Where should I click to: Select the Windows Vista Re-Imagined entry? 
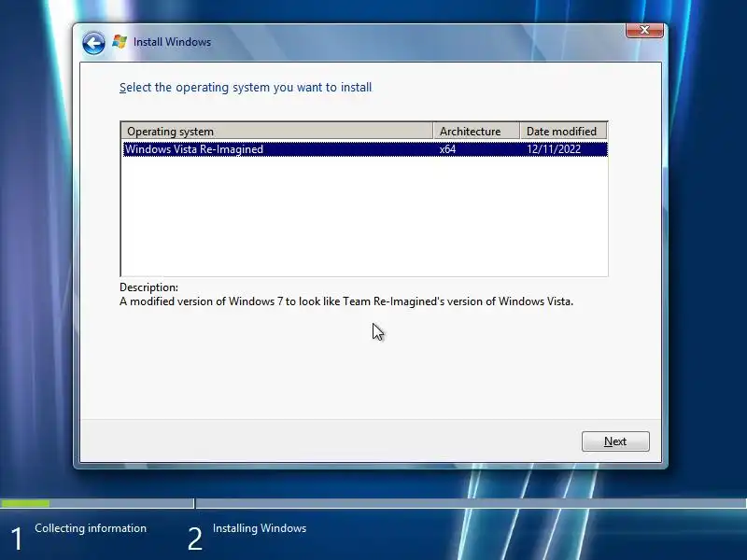pyautogui.click(x=365, y=149)
